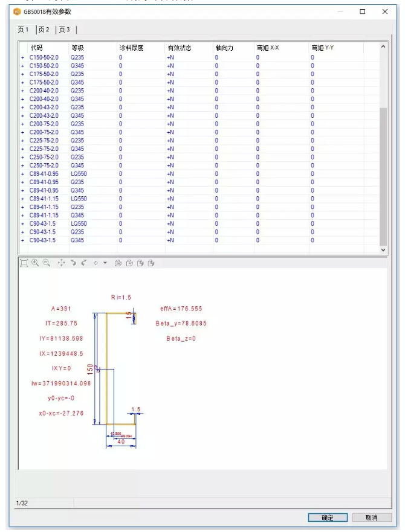This screenshot has width=405, height=532.
Task: Click the rotate left arrow icon
Action: point(73,263)
